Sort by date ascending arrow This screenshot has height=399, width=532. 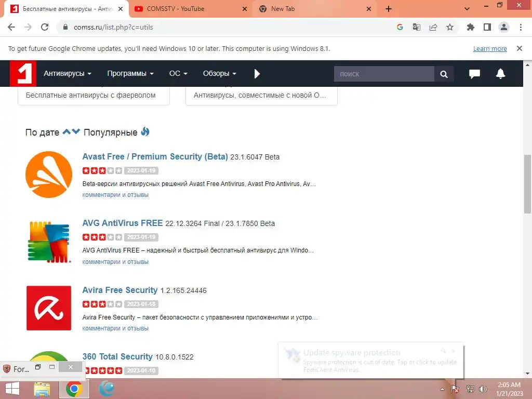(67, 131)
